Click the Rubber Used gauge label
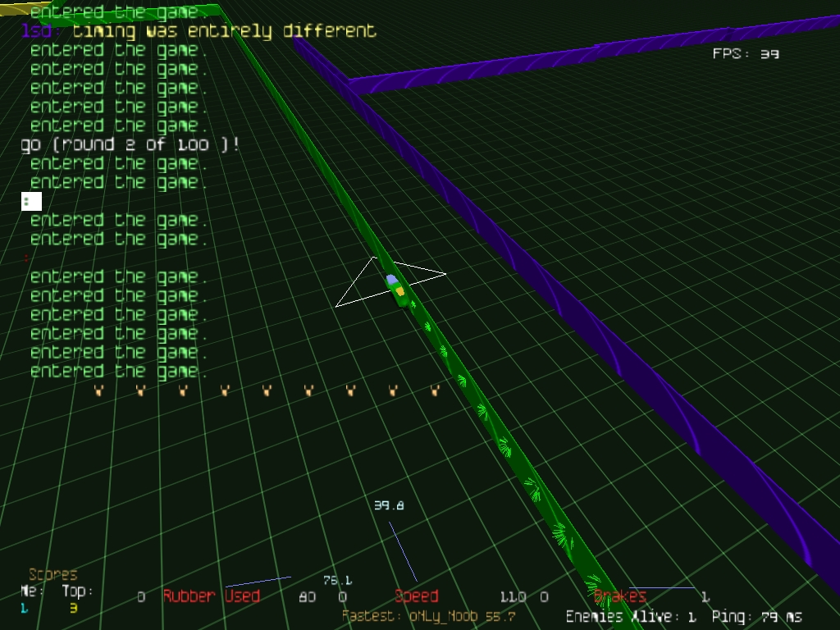 click(211, 596)
